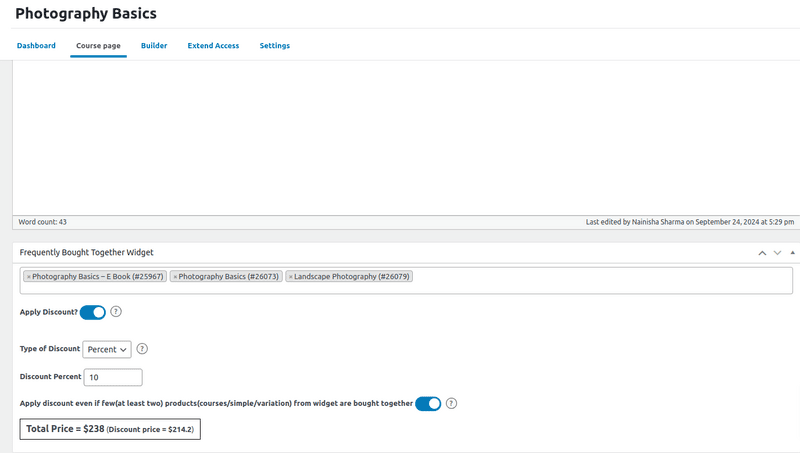Screen dimensions: 800x453
Task: Move Frequently Bought Together widget down
Action: coord(777,253)
